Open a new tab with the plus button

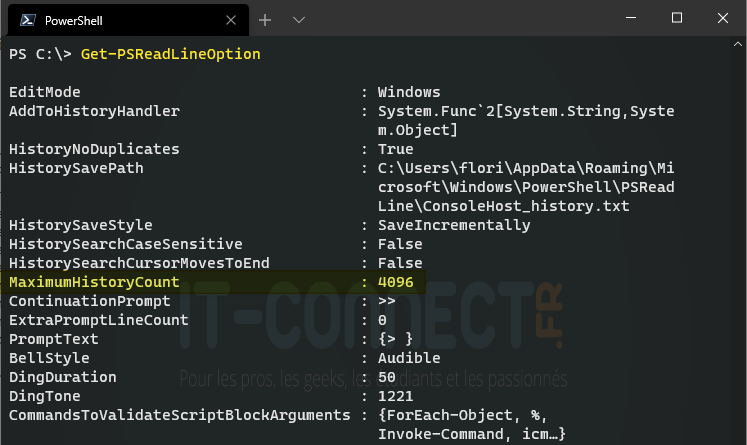click(x=265, y=20)
